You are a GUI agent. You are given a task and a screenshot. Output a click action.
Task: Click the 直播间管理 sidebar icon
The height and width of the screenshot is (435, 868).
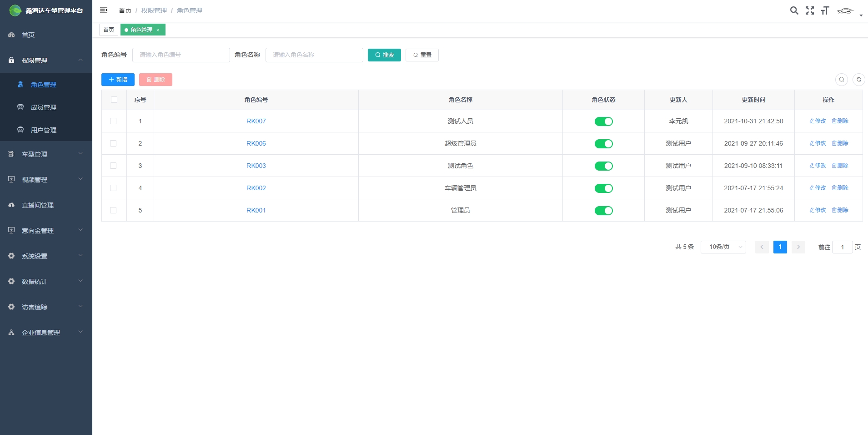click(11, 205)
